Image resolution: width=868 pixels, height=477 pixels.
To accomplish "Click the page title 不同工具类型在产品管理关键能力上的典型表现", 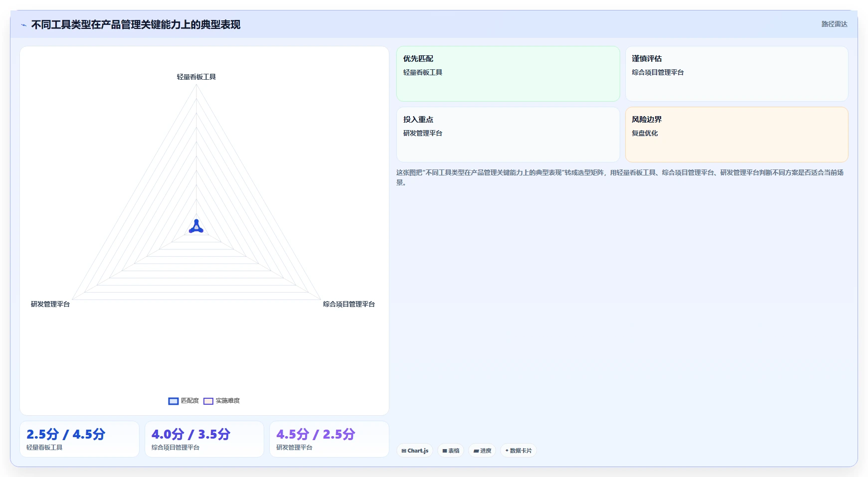I will click(136, 25).
